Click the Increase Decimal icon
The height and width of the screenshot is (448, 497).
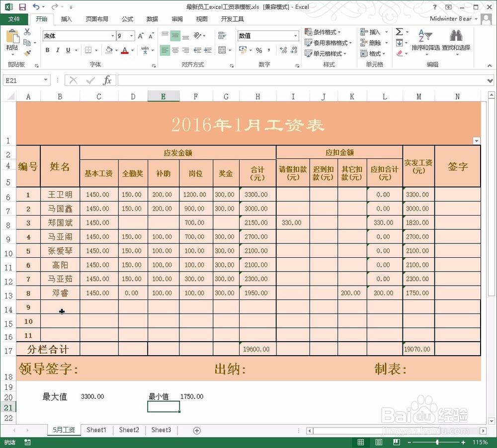pos(284,49)
